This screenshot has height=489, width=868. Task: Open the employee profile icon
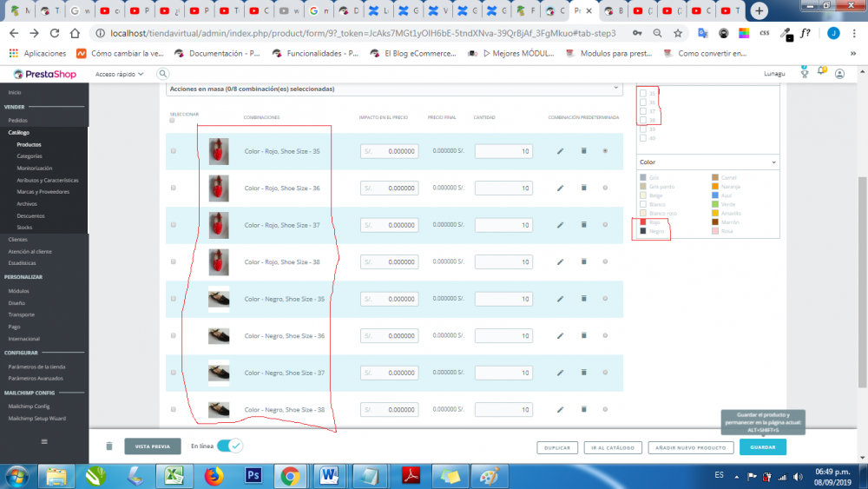[839, 74]
